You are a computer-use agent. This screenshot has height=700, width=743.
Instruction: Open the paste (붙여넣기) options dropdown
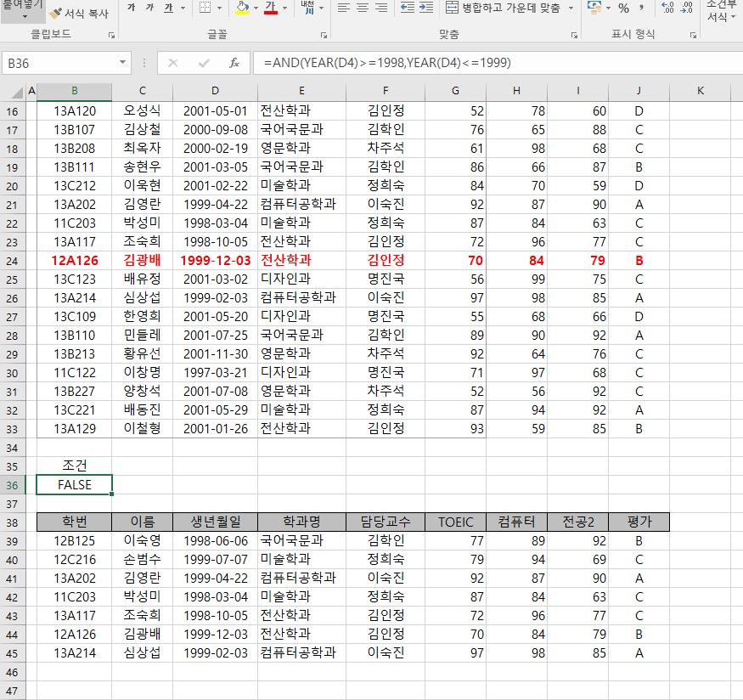click(23, 15)
